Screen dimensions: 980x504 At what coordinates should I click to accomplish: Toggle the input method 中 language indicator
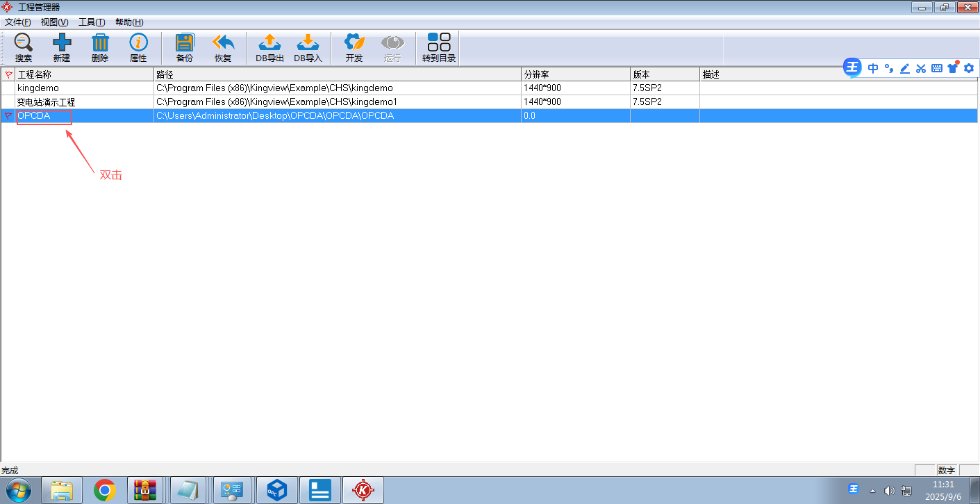click(873, 68)
